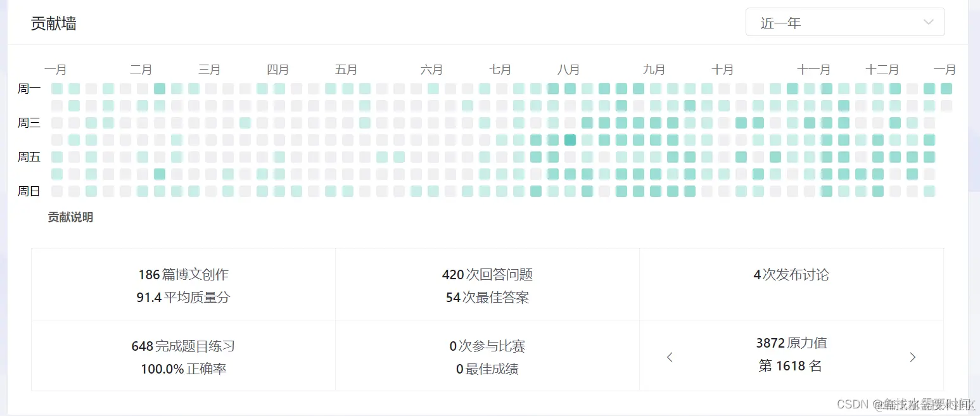Click the left pagination arrow
980x416 pixels.
(670, 356)
